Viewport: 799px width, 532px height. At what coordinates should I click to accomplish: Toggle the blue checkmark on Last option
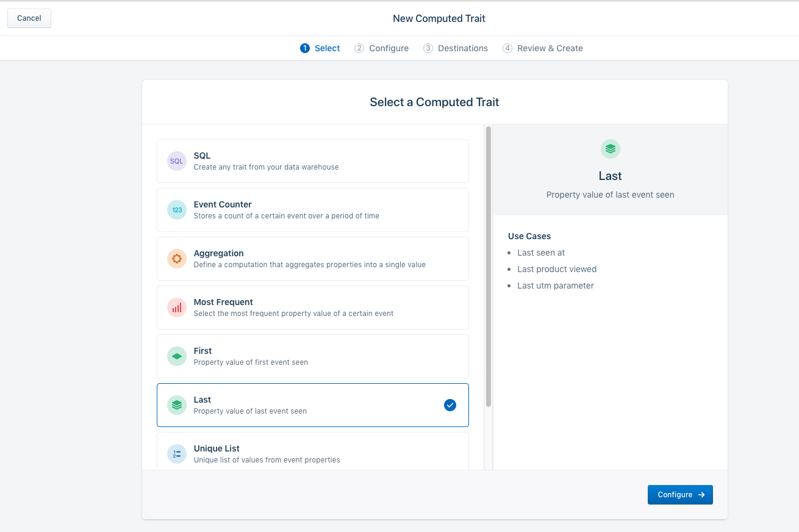pyautogui.click(x=450, y=405)
